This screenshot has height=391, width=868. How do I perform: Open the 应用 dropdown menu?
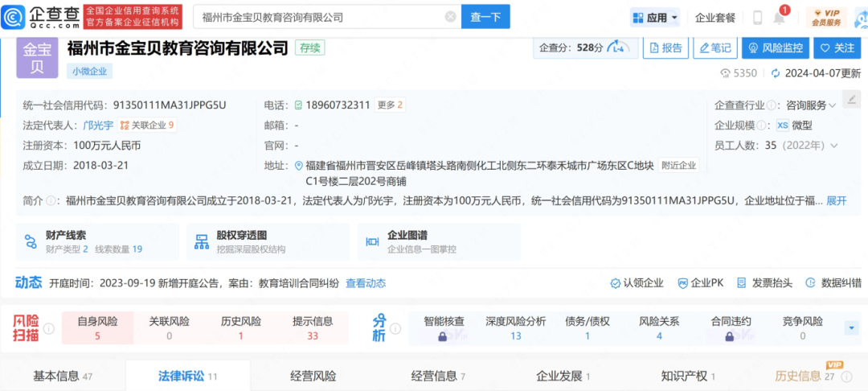pyautogui.click(x=656, y=18)
